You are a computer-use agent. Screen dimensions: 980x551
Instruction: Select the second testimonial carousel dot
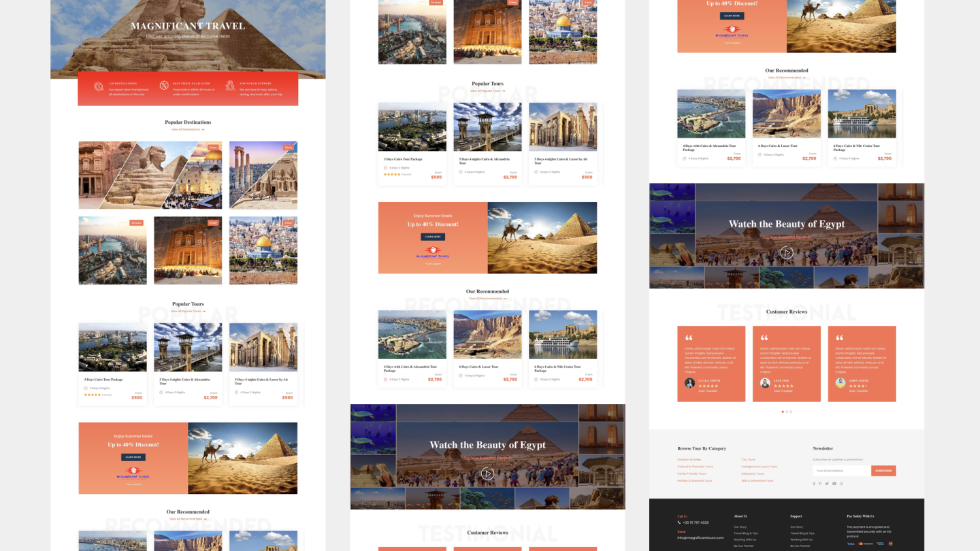pyautogui.click(x=787, y=412)
